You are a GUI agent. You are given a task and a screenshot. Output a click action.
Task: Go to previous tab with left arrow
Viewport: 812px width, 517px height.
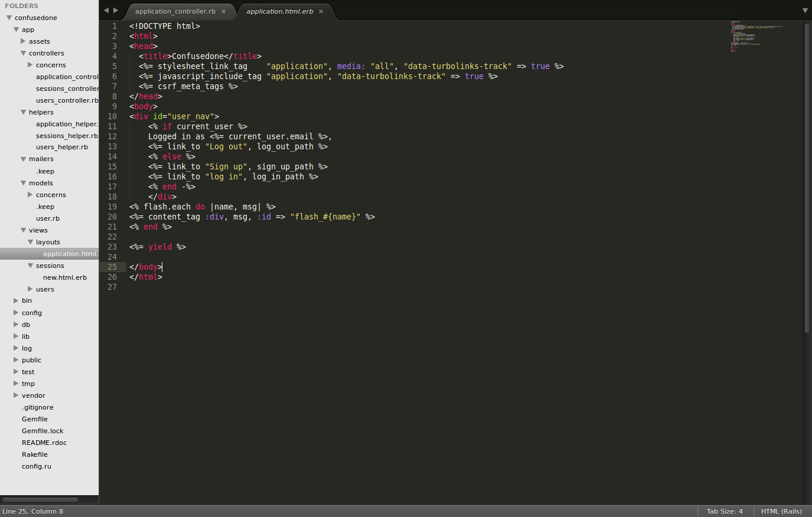point(106,10)
